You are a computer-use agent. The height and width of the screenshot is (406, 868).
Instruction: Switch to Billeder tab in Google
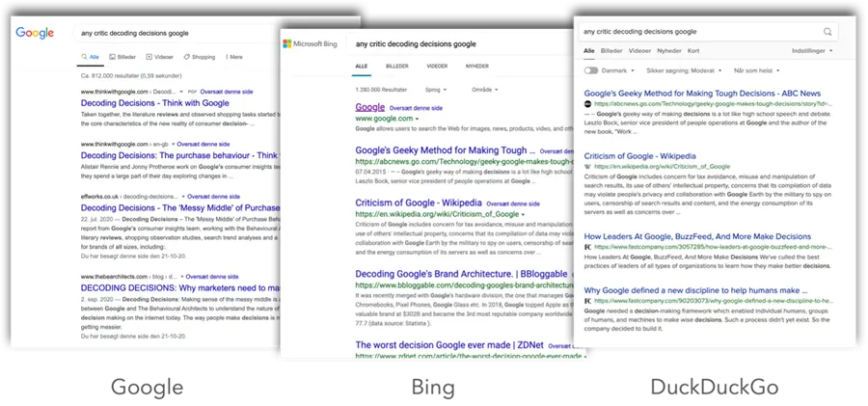coord(122,57)
